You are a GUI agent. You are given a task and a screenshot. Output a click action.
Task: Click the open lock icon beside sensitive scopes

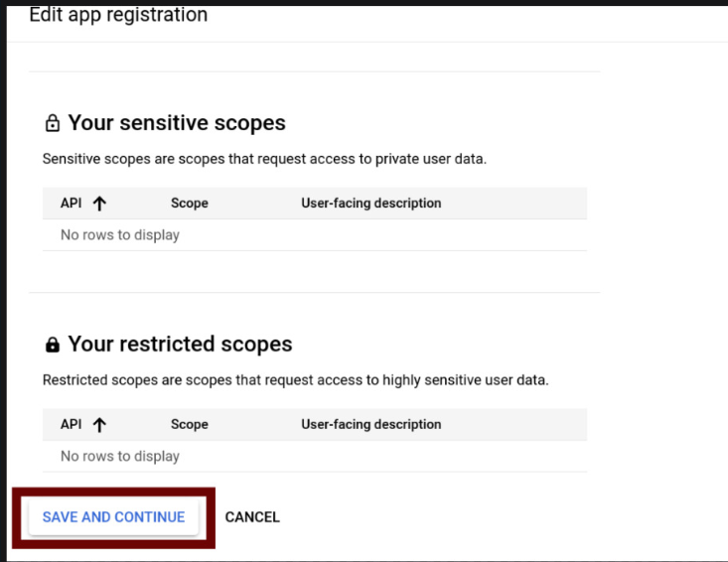pyautogui.click(x=52, y=124)
